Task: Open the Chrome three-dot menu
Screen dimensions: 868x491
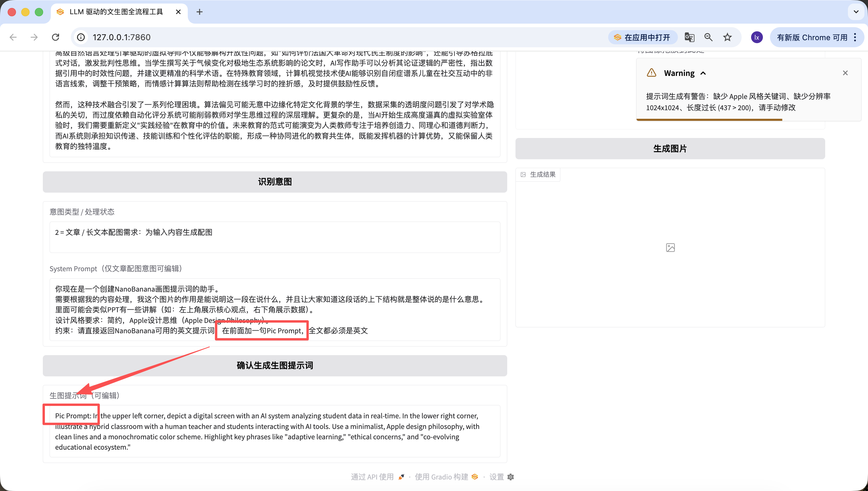Action: pyautogui.click(x=855, y=37)
